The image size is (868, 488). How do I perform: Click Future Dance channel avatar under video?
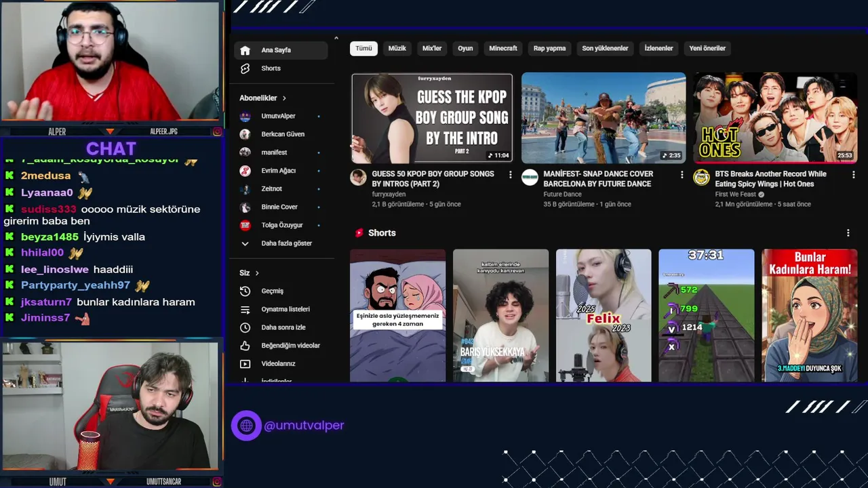(x=530, y=178)
